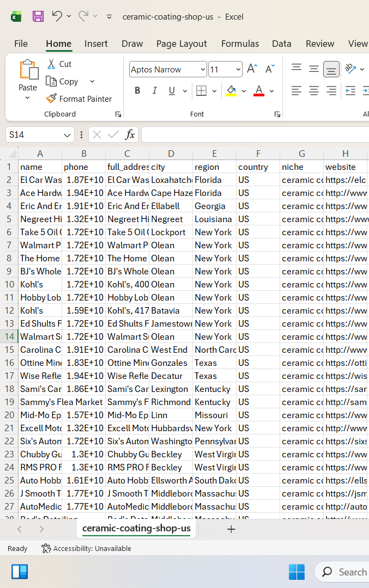Select the entire sheet corner triangle
Screen dimensions: 369x588
click(13, 154)
